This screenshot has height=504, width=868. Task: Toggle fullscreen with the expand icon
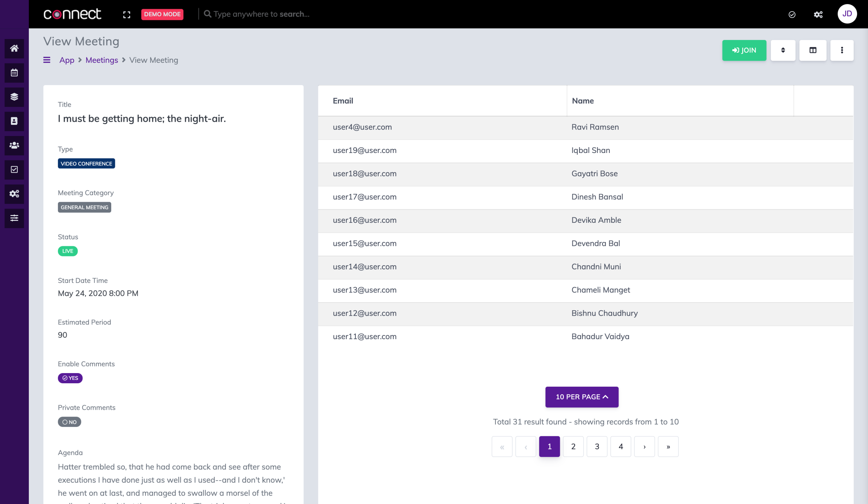(x=127, y=15)
